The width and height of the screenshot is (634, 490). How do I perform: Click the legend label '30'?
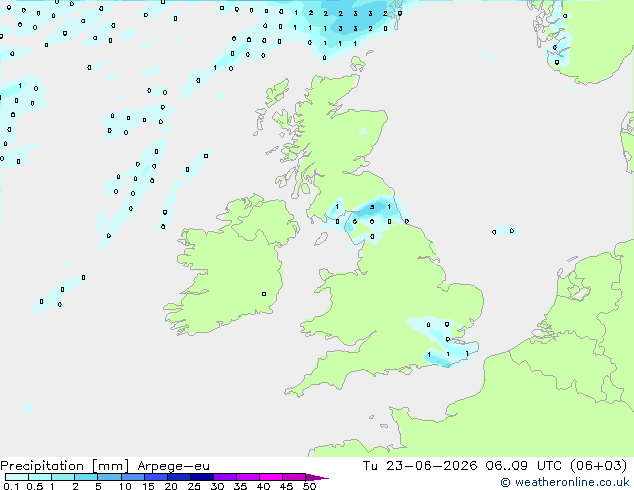click(217, 486)
